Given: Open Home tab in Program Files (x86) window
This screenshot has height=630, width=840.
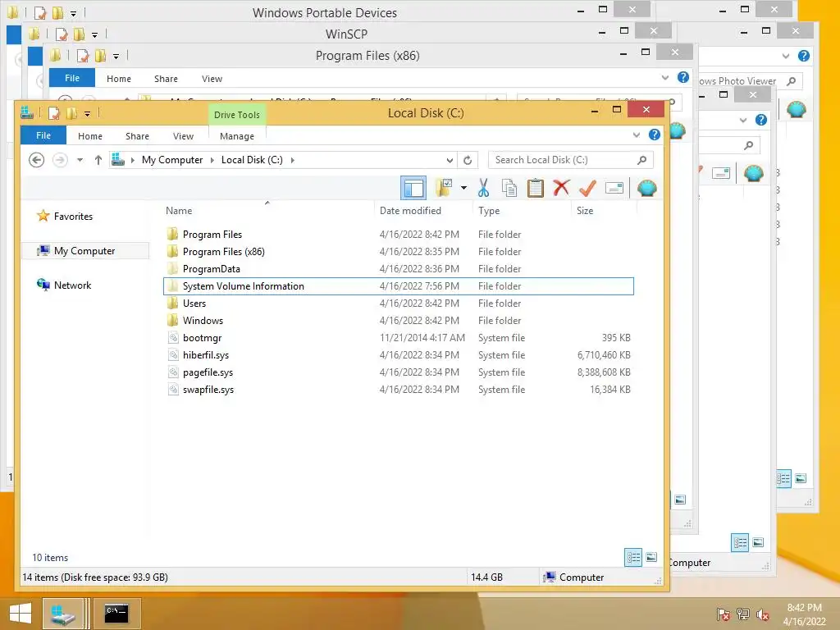Looking at the screenshot, I should [x=119, y=79].
